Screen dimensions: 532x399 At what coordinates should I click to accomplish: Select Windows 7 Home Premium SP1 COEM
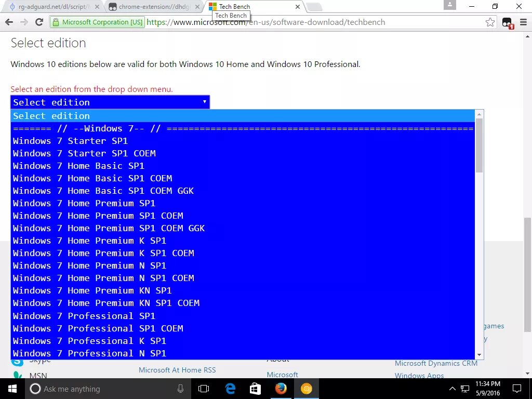[243, 216]
